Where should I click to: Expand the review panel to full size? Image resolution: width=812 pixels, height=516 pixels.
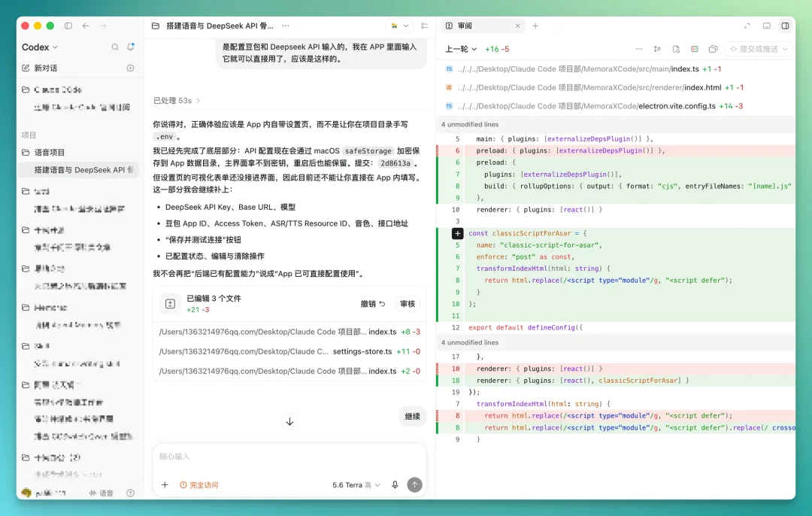(747, 26)
